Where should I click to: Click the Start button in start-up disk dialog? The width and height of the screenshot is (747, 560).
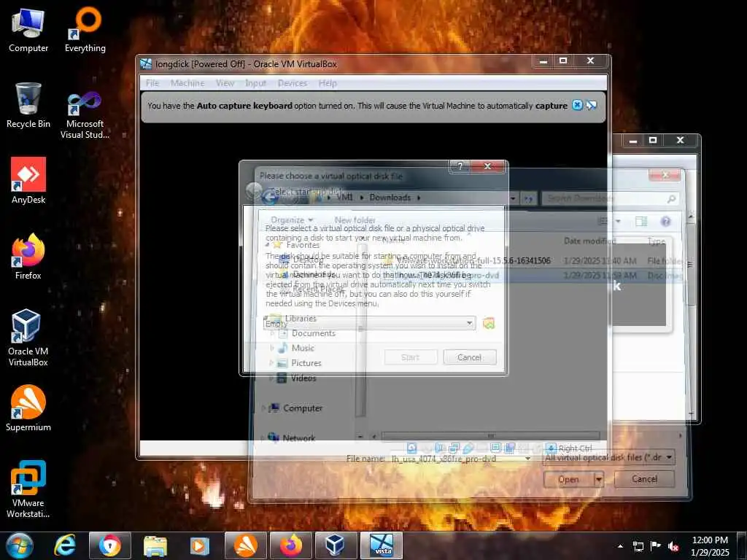[410, 357]
